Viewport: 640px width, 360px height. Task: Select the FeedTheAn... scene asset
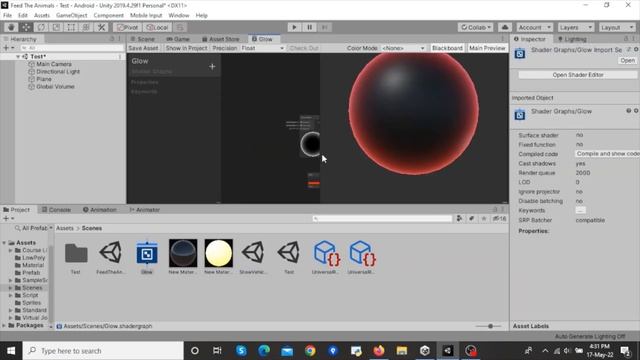click(111, 257)
